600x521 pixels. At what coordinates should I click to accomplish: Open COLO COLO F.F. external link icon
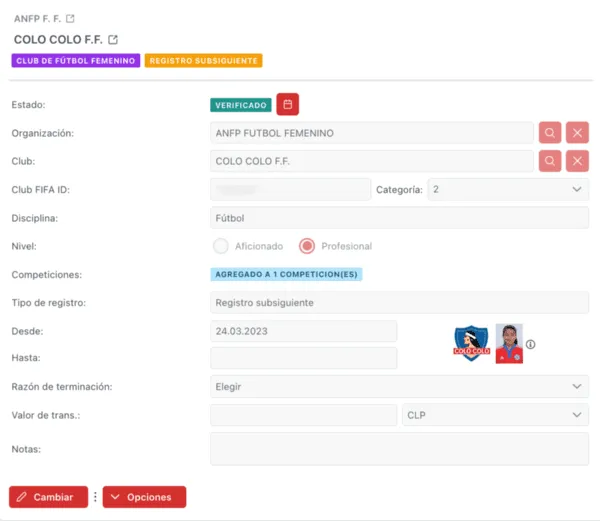click(113, 40)
